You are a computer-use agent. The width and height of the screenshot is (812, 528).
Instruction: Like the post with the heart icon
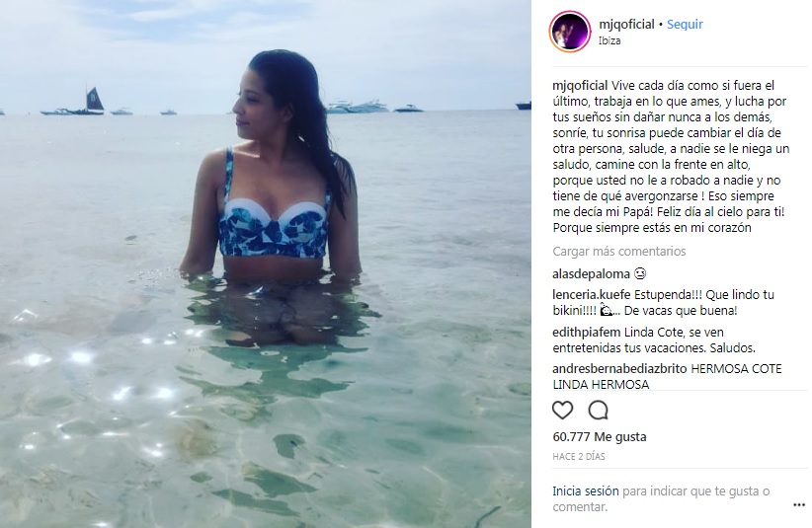click(562, 411)
